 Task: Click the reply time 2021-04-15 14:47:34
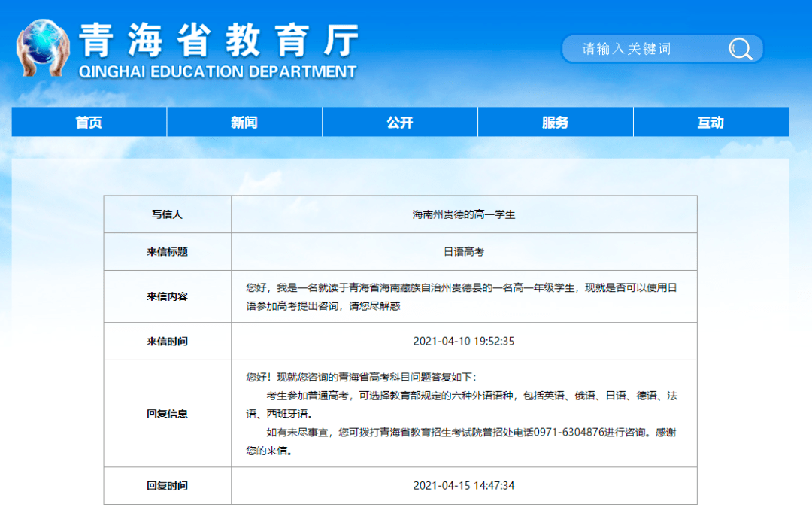[464, 485]
